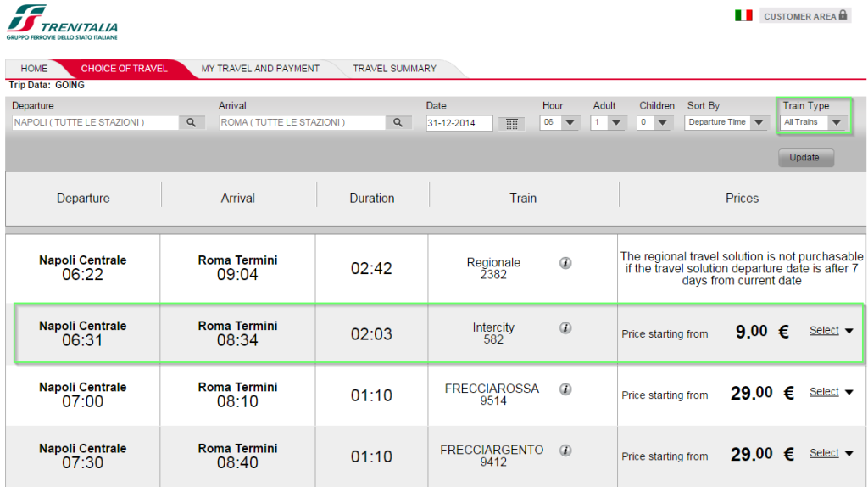Click Roma Termini 08:34 arrival
This screenshot has width=868, height=487.
click(237, 333)
